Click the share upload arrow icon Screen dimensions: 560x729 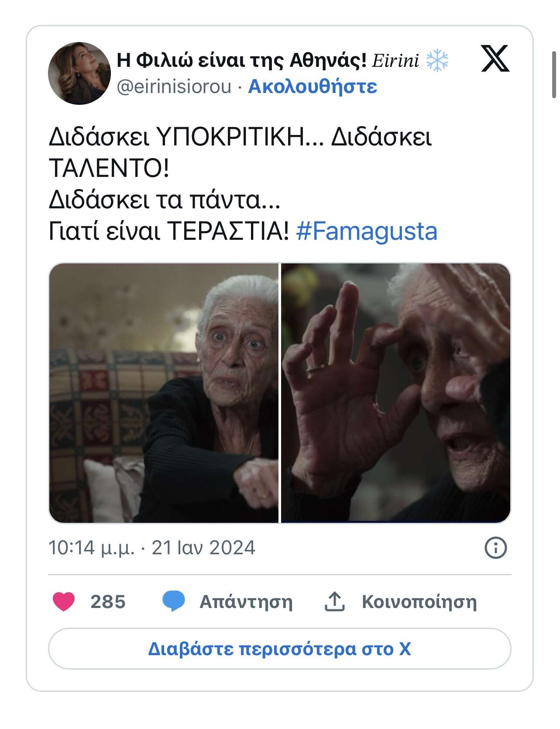(335, 601)
